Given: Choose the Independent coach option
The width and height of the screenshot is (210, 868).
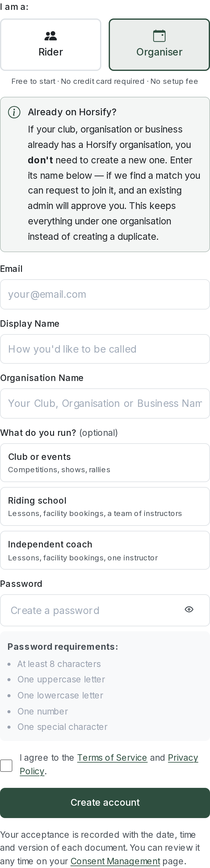Looking at the screenshot, I should (x=105, y=551).
